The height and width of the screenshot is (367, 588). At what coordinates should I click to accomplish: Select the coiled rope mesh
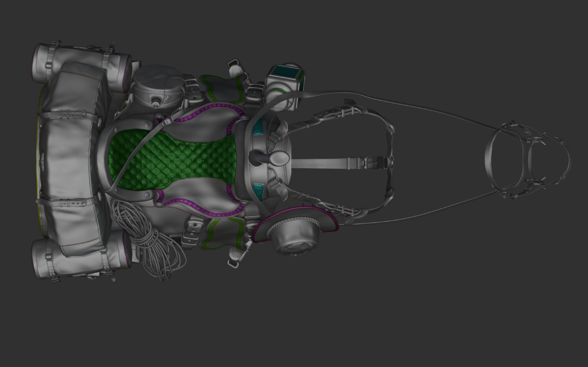pos(149,240)
